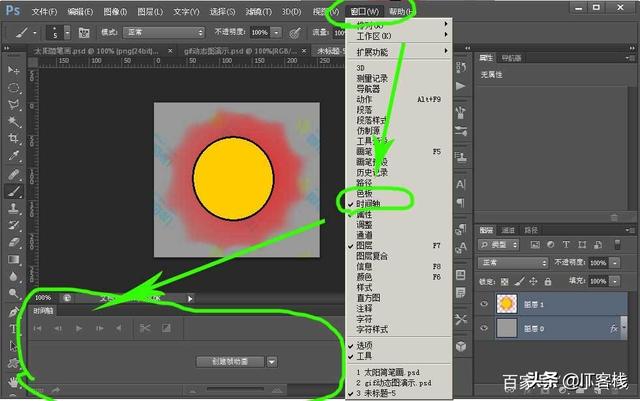Expand the 扩展功能 submenu
The image size is (640, 401).
(399, 52)
